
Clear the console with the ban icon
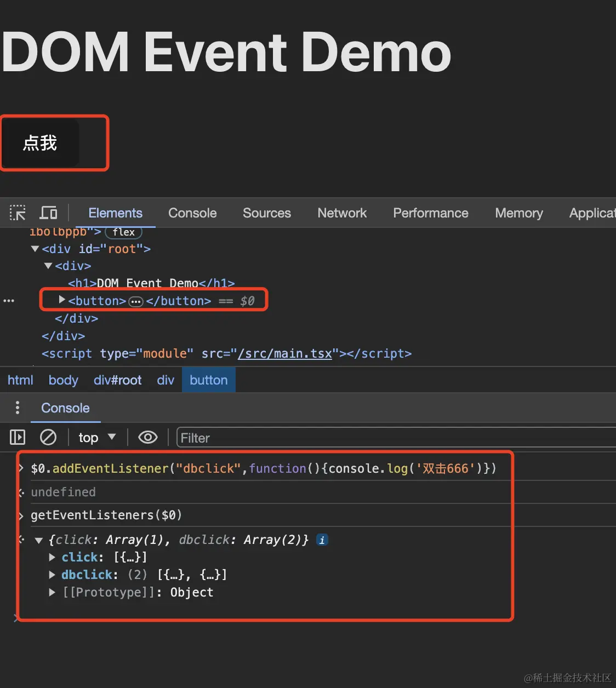[48, 437]
